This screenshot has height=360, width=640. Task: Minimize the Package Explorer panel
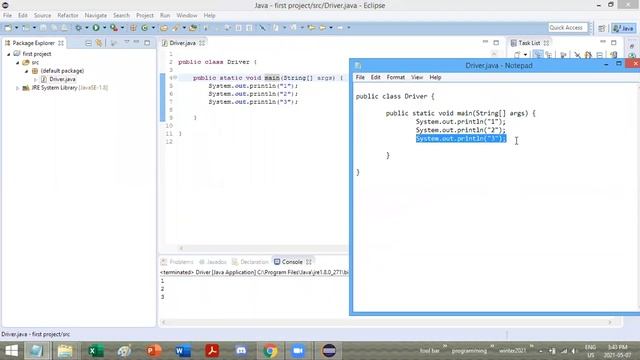136,42
